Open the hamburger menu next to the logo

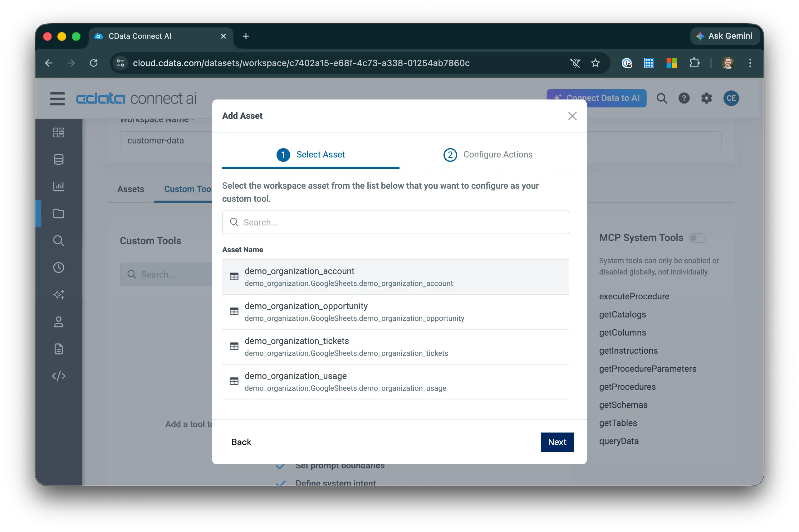tap(57, 99)
